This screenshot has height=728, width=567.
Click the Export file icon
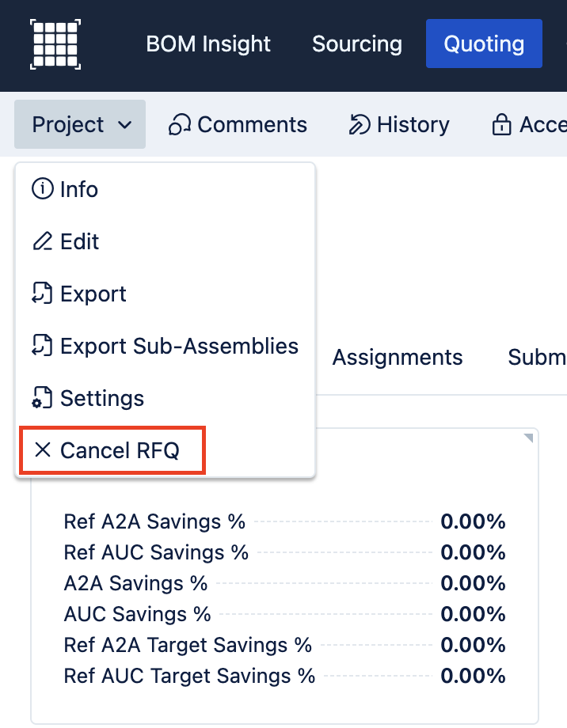tap(42, 294)
